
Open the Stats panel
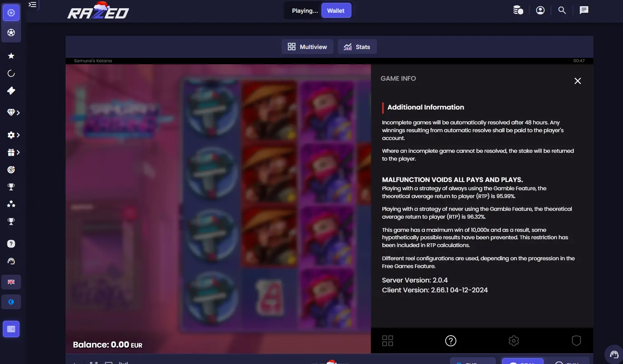tap(357, 47)
